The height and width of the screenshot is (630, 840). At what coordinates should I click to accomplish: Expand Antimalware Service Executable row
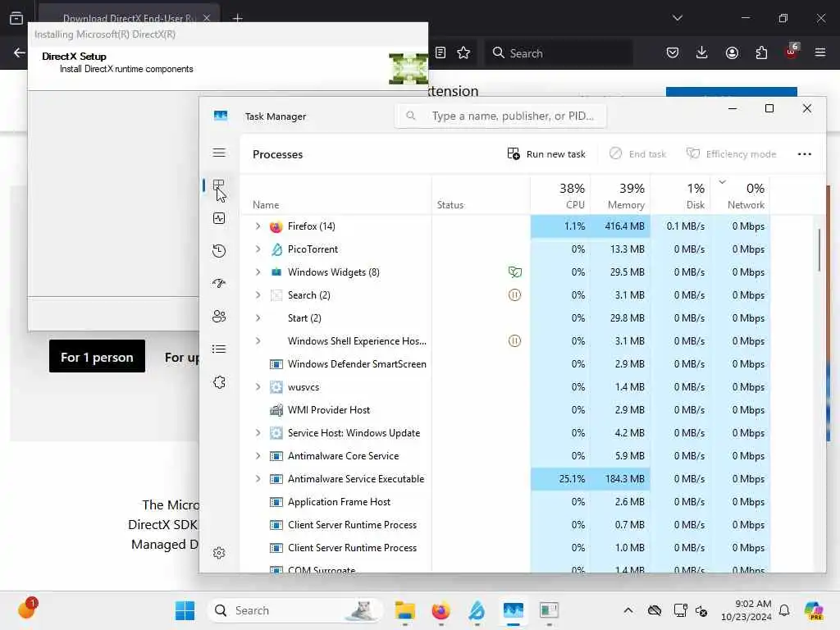(258, 479)
